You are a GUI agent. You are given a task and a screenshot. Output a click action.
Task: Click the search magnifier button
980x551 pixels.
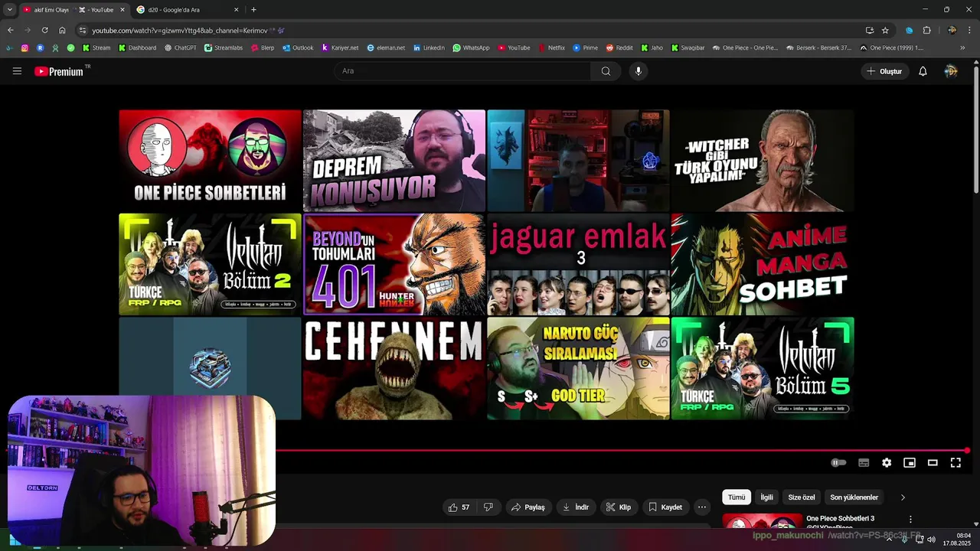[606, 71]
